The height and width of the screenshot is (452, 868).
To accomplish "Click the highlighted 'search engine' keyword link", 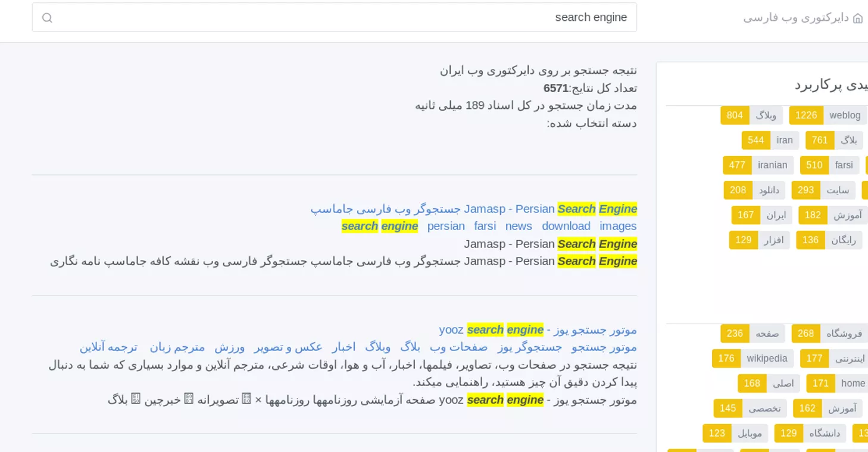I will tap(380, 226).
